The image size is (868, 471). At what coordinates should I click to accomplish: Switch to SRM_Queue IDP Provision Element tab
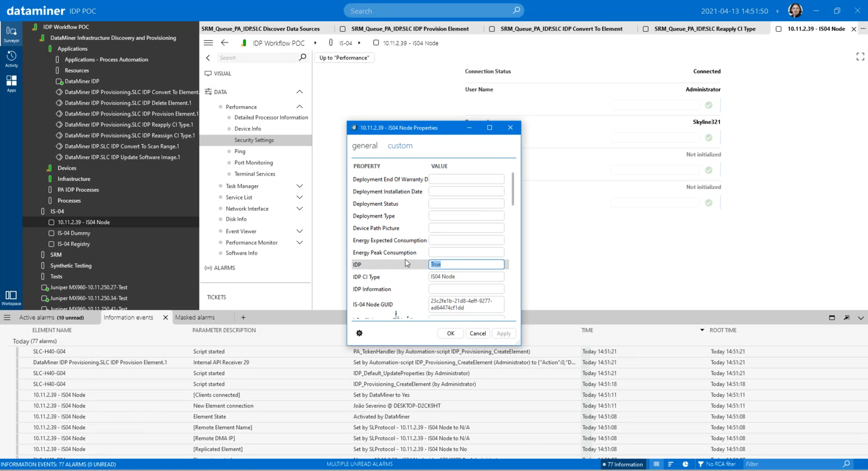(x=410, y=29)
